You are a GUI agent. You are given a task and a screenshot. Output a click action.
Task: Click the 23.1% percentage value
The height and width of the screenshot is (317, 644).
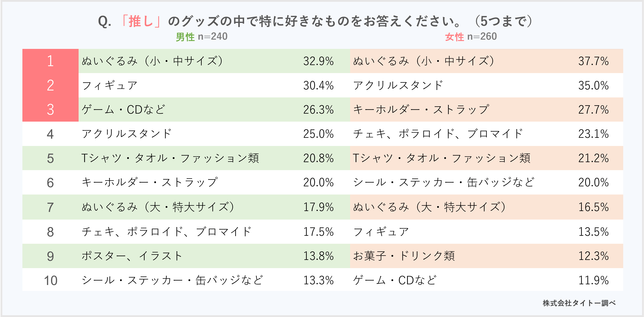[x=593, y=134]
